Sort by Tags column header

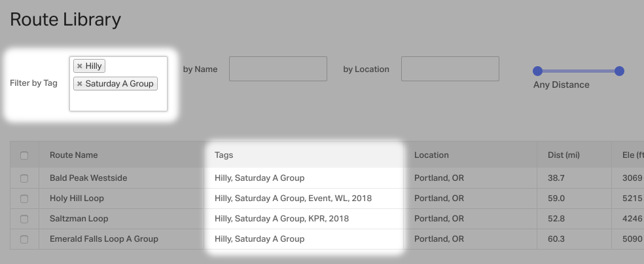coord(224,155)
